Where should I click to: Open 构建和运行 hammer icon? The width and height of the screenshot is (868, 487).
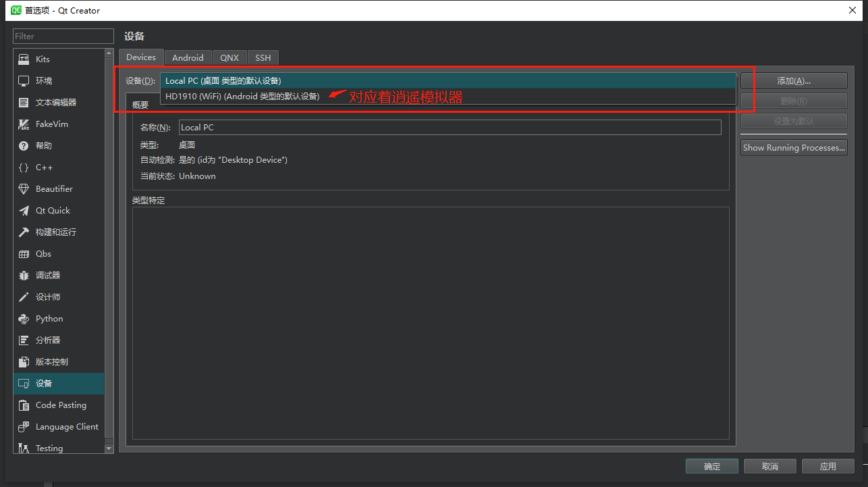pyautogui.click(x=24, y=232)
